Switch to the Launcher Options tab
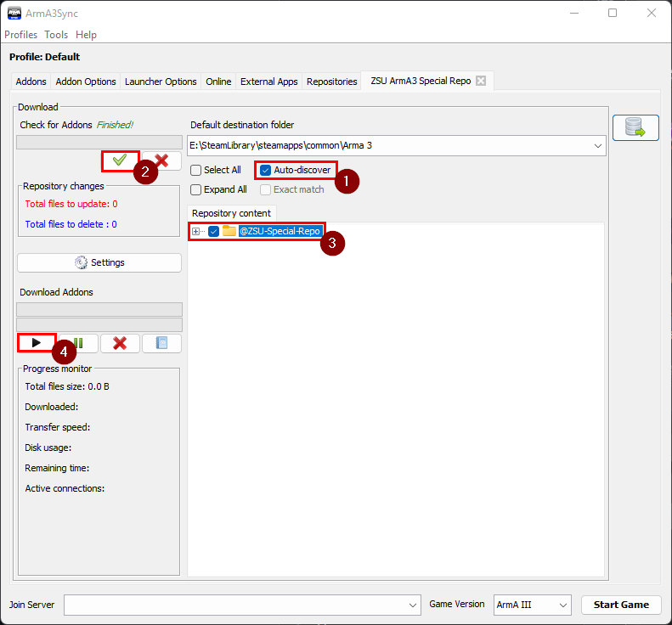Viewport: 672px width, 625px height. [161, 82]
